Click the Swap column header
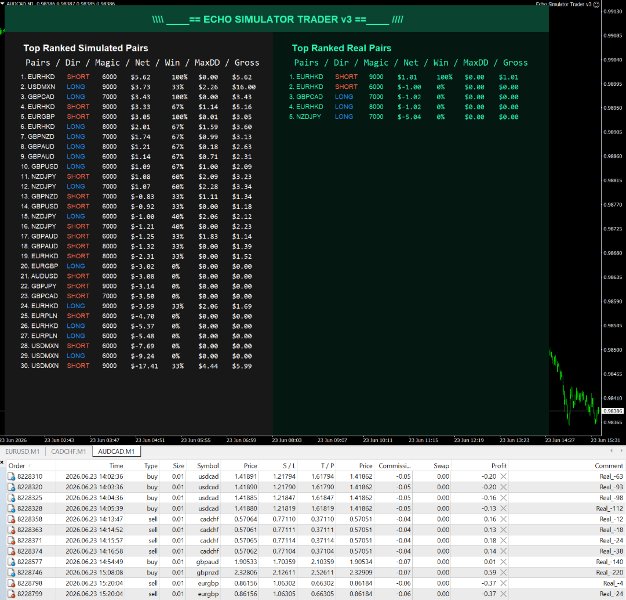Viewport: 626px width, 600px height. (x=441, y=466)
